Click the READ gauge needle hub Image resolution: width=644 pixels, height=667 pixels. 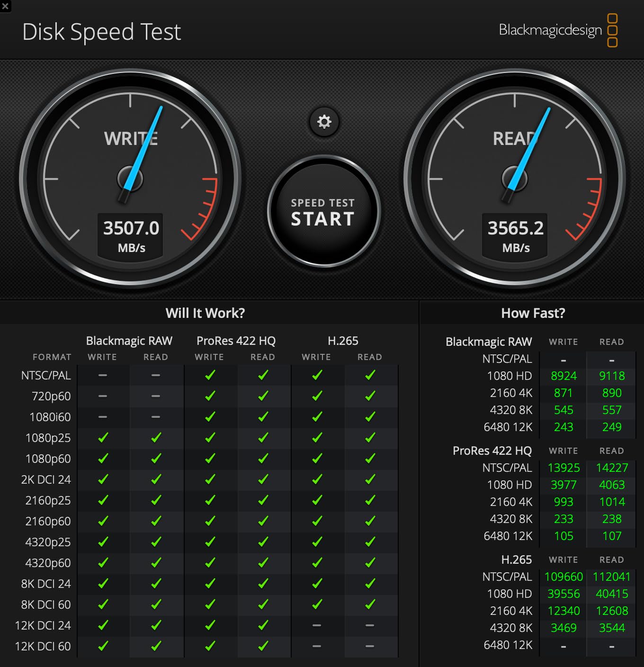514,179
